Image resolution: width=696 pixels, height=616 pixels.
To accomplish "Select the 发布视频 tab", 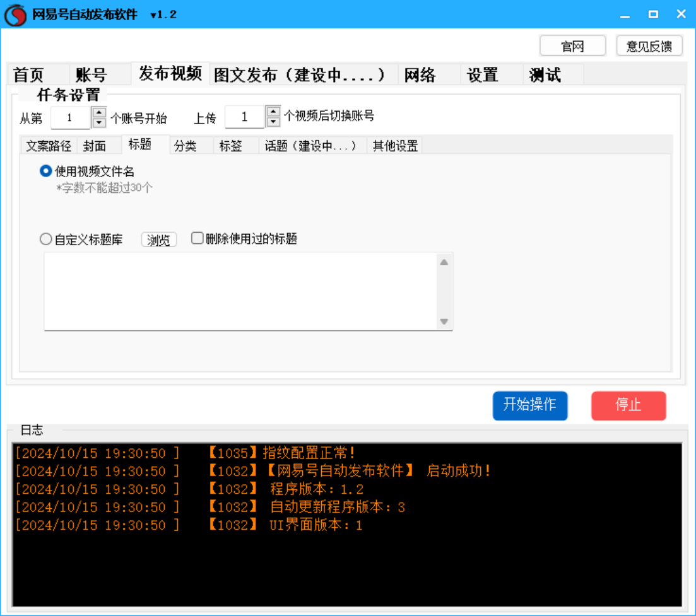I will pyautogui.click(x=170, y=74).
